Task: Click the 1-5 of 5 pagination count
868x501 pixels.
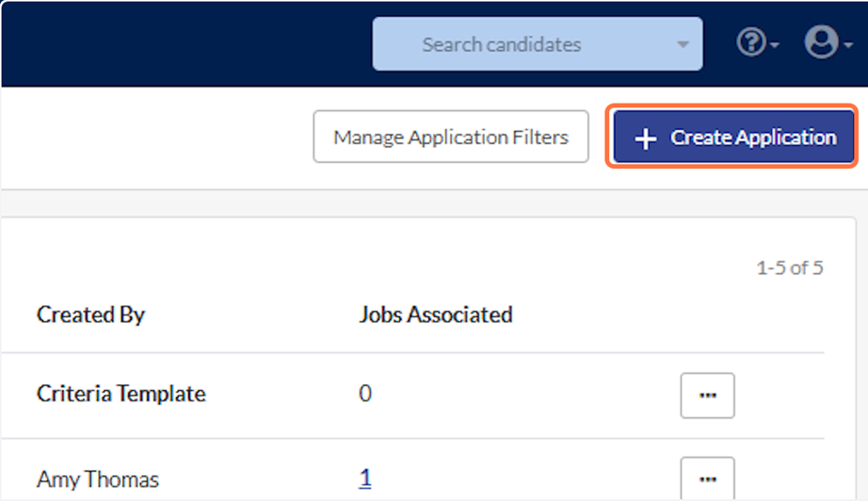Action: [x=789, y=268]
